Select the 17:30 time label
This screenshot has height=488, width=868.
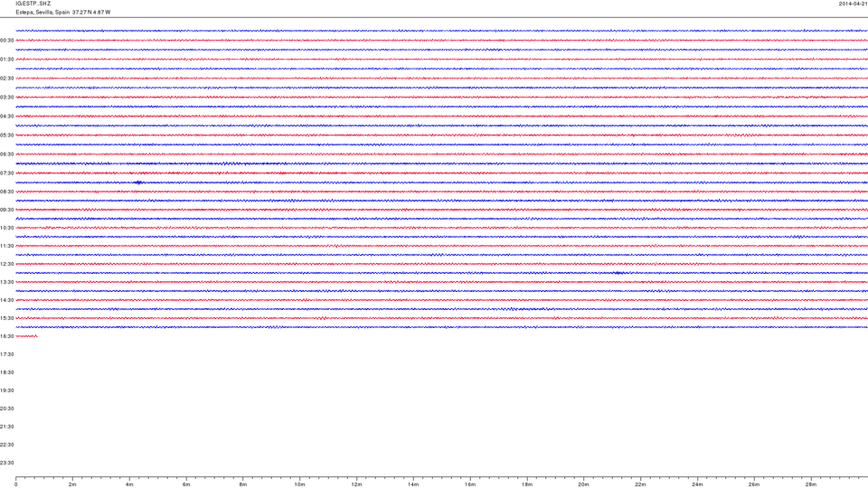pos(6,354)
